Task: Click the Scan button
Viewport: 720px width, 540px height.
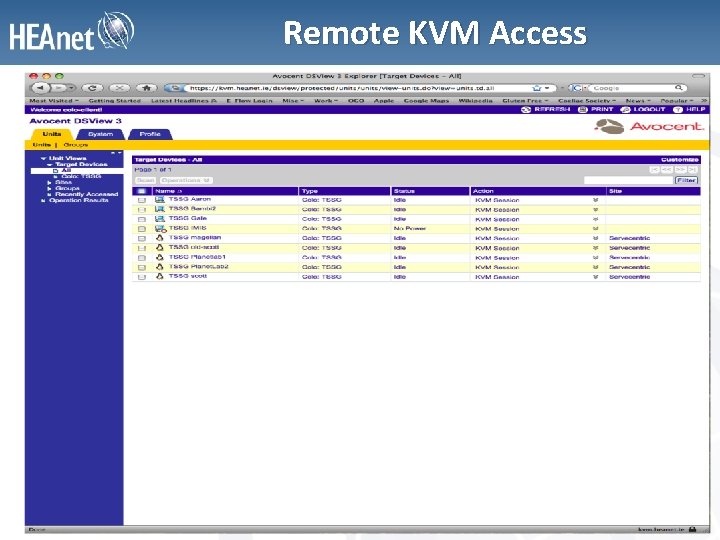Action: (145, 180)
